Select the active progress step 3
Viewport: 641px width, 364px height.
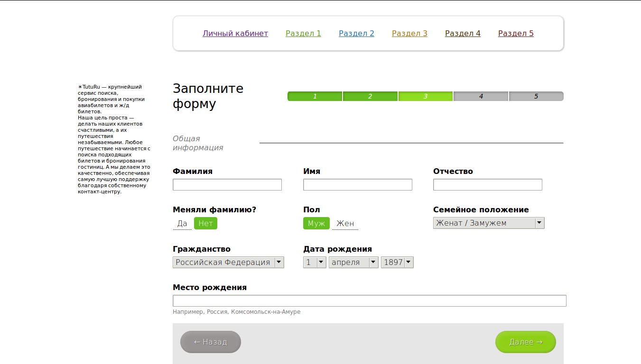coord(426,96)
